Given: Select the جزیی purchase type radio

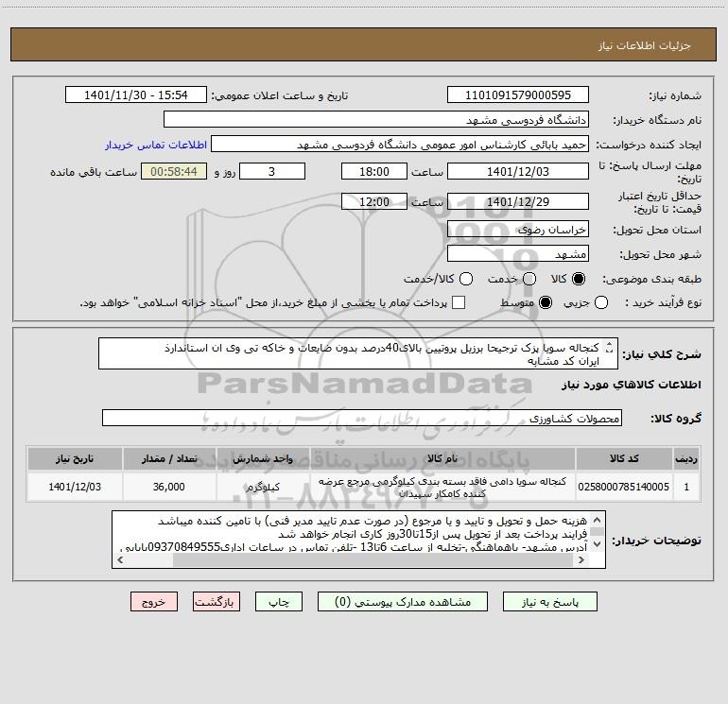Looking at the screenshot, I should tap(601, 302).
